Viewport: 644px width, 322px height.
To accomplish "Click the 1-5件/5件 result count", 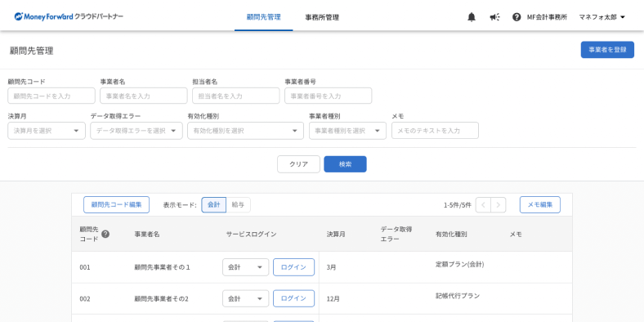I will (x=458, y=205).
